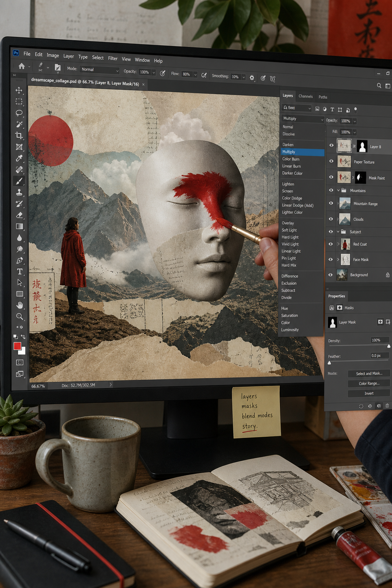Select the Type tool

pyautogui.click(x=20, y=271)
